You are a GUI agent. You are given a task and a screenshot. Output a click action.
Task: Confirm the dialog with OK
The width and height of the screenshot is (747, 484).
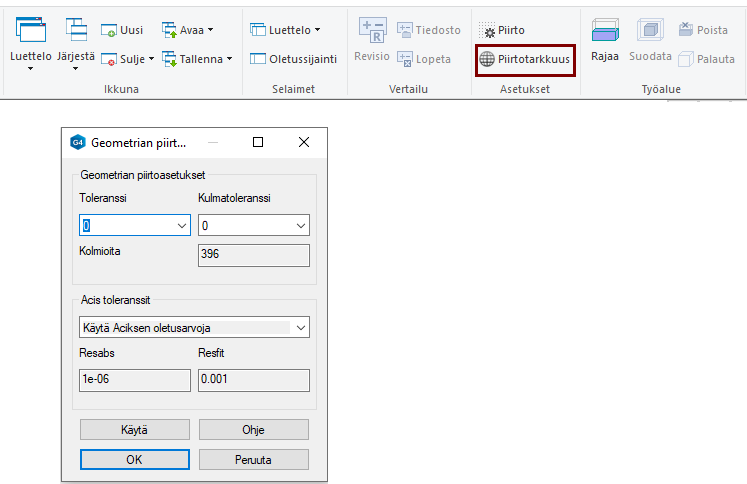(134, 460)
